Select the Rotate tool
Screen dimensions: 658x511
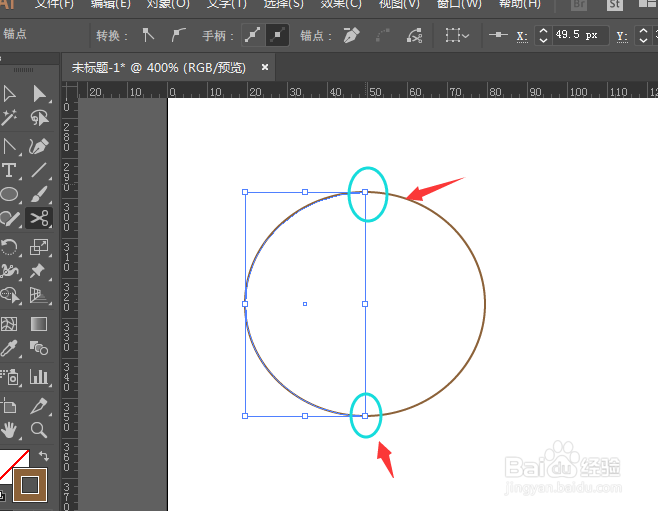coord(9,247)
